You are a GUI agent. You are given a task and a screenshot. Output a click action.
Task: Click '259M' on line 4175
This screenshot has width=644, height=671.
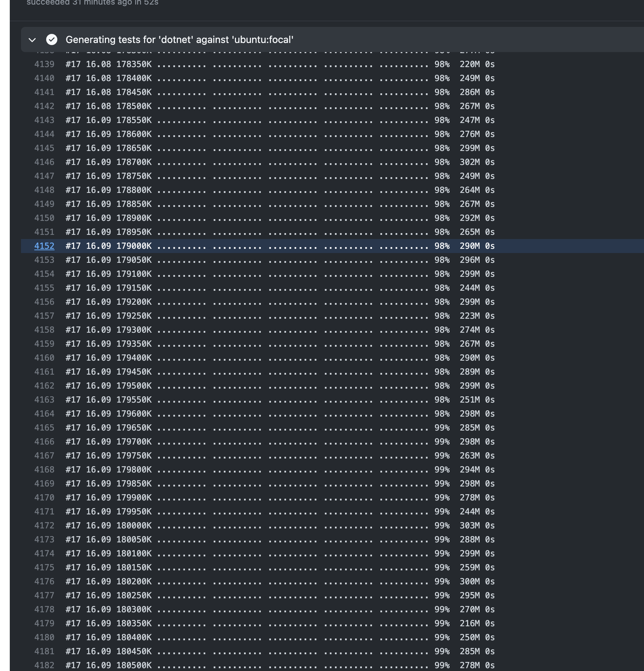[470, 568]
